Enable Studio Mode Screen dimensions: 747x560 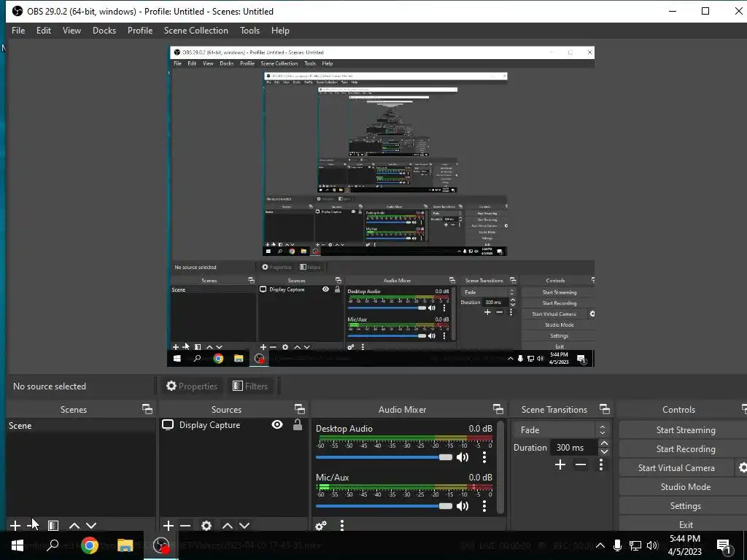pos(685,486)
